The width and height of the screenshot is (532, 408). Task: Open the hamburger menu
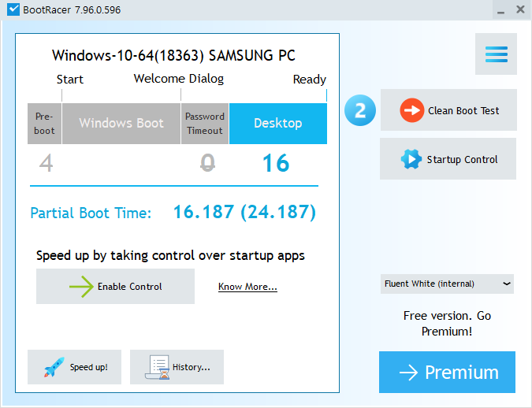[496, 54]
